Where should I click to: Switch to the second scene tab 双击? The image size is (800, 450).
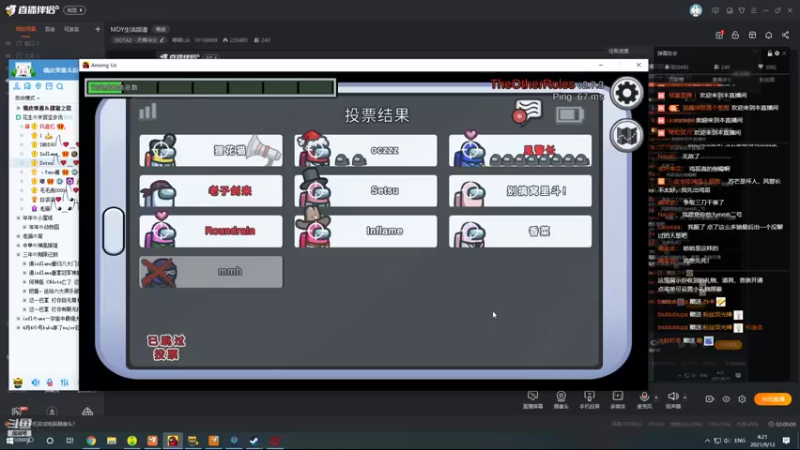(49, 30)
